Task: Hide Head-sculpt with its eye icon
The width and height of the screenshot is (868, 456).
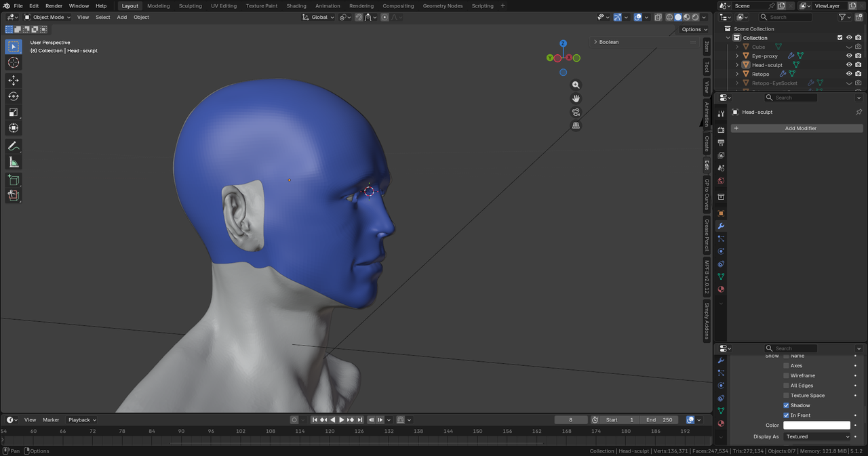Action: [x=849, y=65]
